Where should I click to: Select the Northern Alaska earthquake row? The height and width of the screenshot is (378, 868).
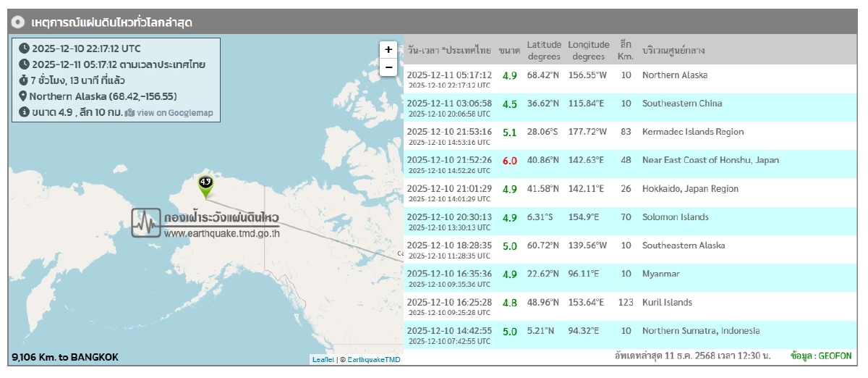point(674,75)
